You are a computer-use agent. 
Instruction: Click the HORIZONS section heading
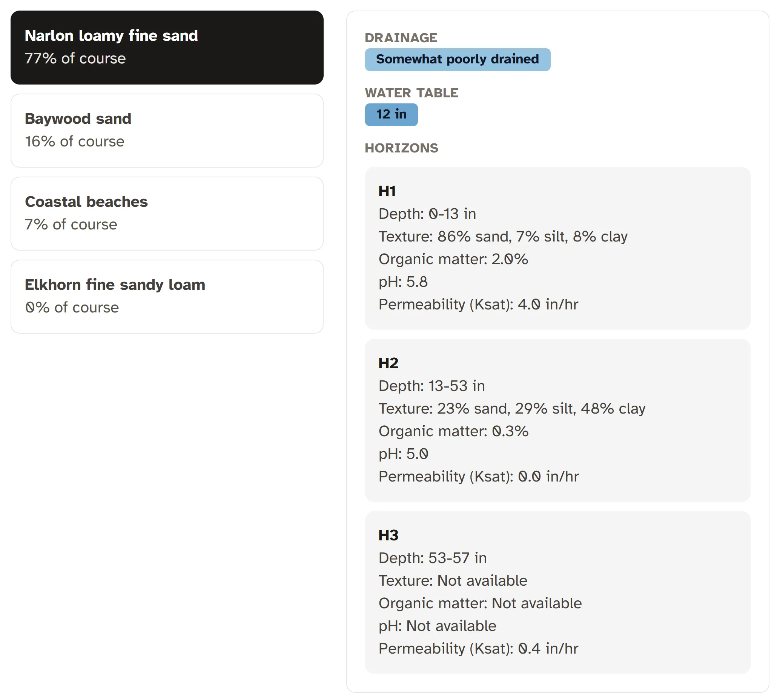[401, 148]
